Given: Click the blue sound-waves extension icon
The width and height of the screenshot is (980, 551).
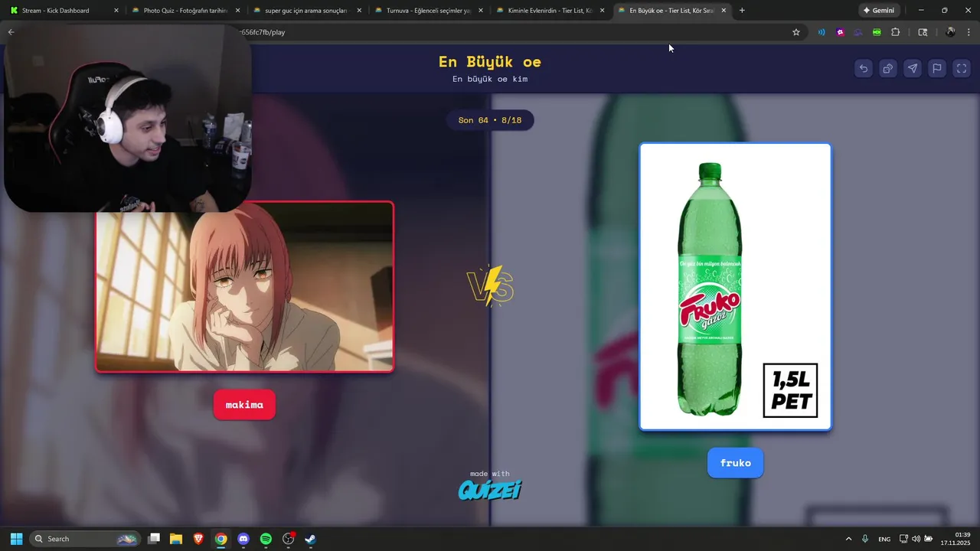Looking at the screenshot, I should [x=822, y=32].
